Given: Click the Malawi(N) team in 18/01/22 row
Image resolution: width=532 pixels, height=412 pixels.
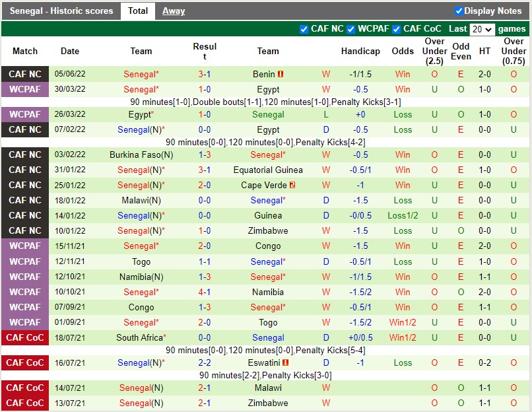Looking at the screenshot, I should [x=141, y=200].
